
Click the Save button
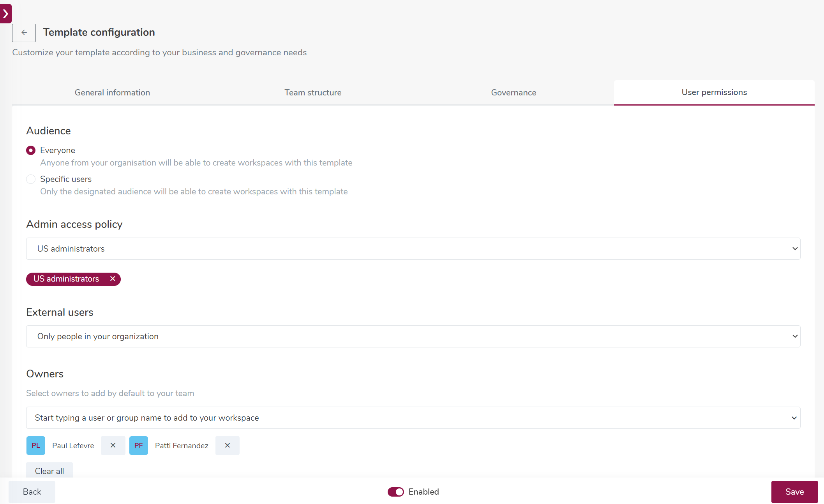[794, 492]
